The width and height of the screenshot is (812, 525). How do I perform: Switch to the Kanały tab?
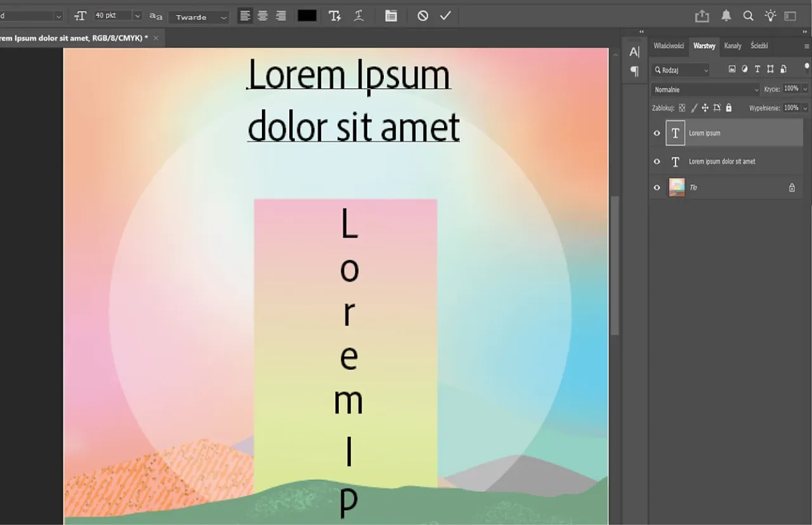733,45
